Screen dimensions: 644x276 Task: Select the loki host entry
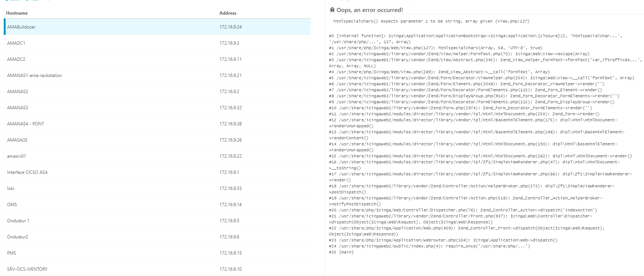[x=157, y=189]
